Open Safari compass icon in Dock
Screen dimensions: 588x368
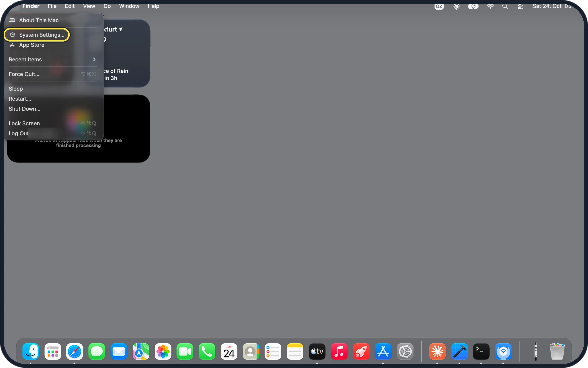(75, 352)
